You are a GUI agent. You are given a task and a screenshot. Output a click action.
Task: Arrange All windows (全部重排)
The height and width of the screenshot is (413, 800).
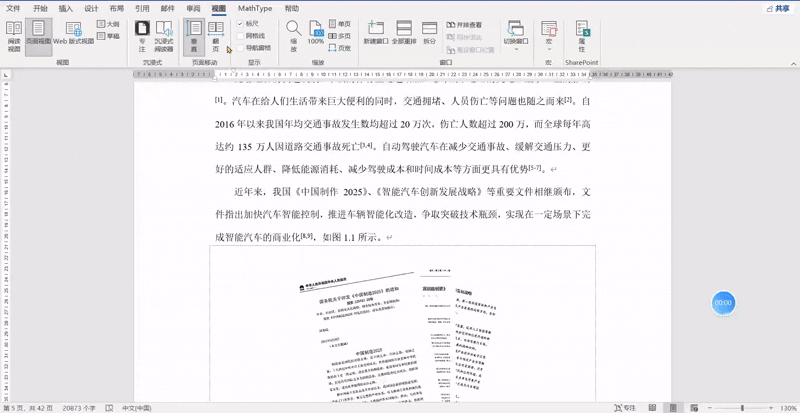pos(404,33)
